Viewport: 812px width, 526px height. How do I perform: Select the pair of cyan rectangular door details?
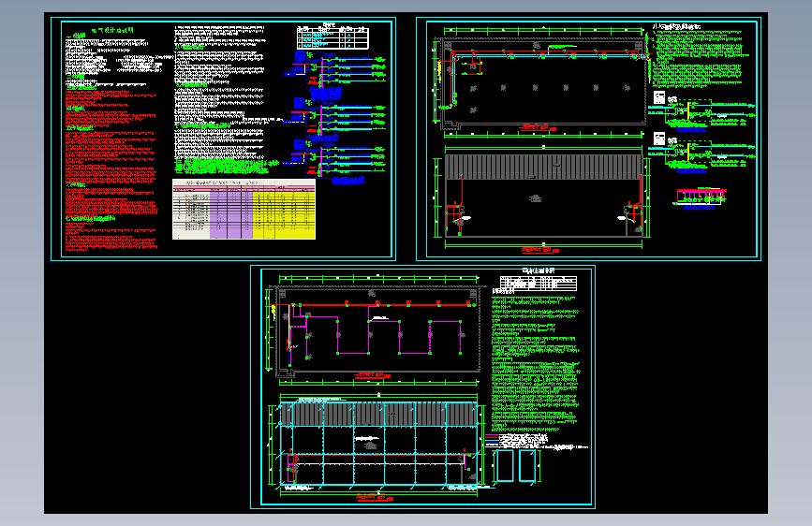point(516,466)
